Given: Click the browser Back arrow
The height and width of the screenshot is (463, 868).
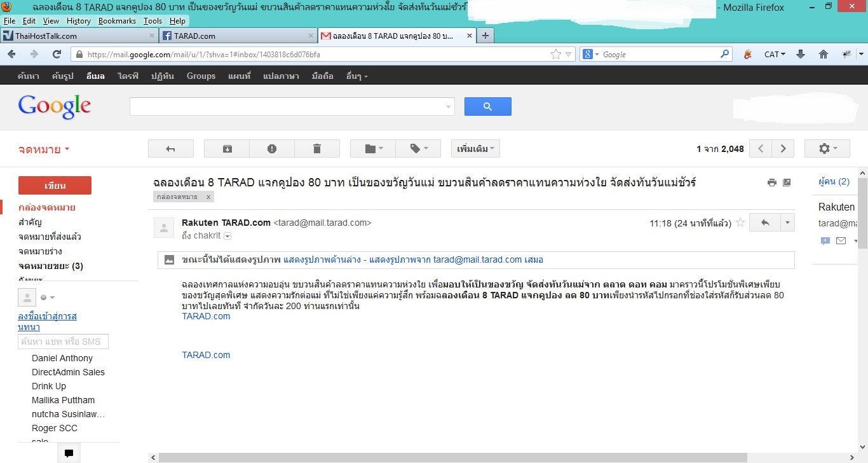Looking at the screenshot, I should pos(11,54).
